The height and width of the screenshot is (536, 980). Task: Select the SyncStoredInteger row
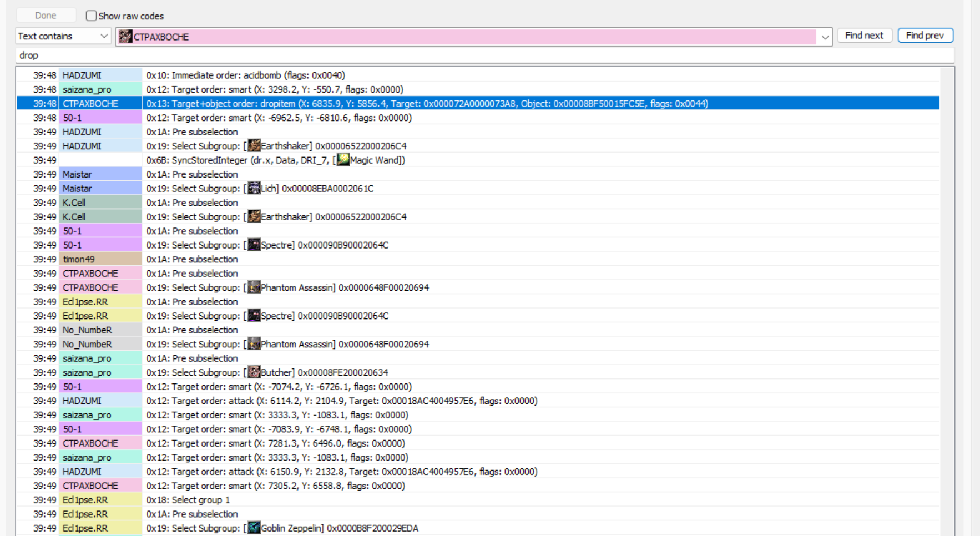(x=478, y=160)
